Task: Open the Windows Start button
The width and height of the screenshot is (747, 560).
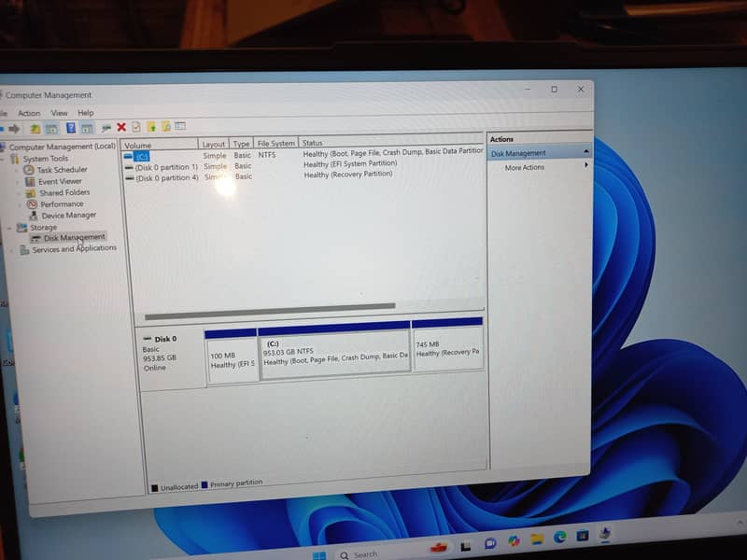Action: (318, 555)
